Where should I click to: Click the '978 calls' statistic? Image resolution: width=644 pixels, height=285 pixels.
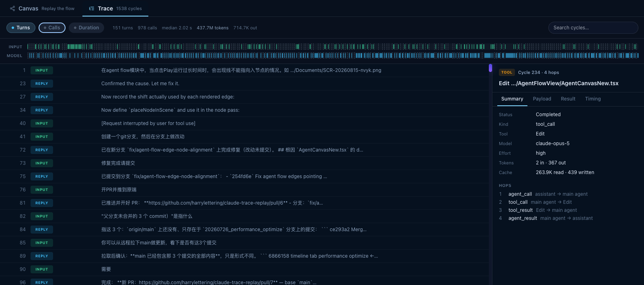(x=148, y=28)
